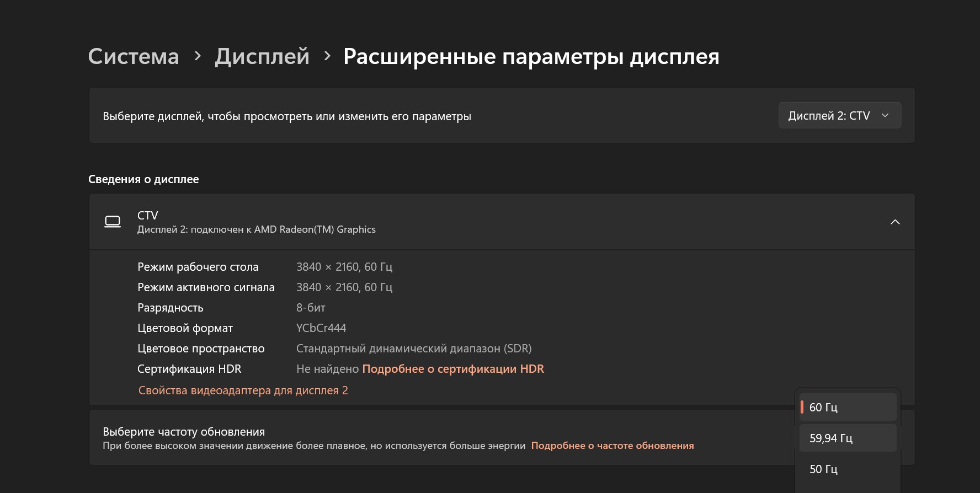Click the Расширенные параметры дисплея title
The height and width of the screenshot is (493, 980).
[x=531, y=56]
